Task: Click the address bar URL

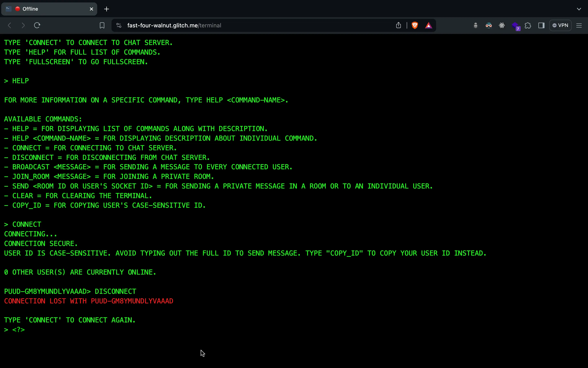Action: tap(174, 25)
